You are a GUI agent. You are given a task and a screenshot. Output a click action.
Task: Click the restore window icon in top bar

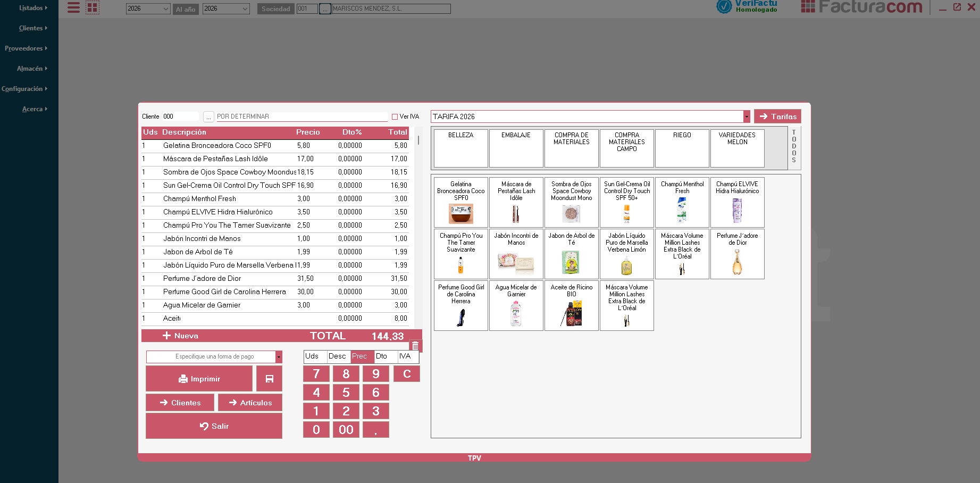pyautogui.click(x=957, y=7)
